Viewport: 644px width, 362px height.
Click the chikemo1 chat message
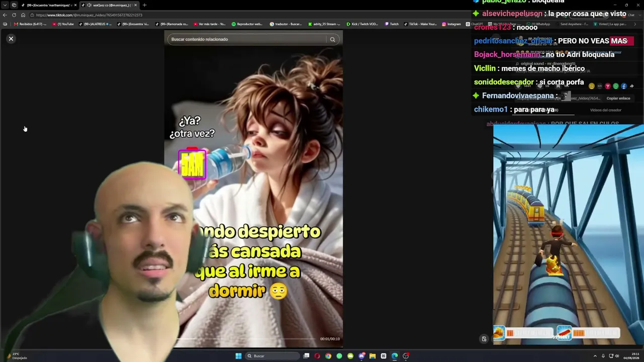[x=514, y=110]
